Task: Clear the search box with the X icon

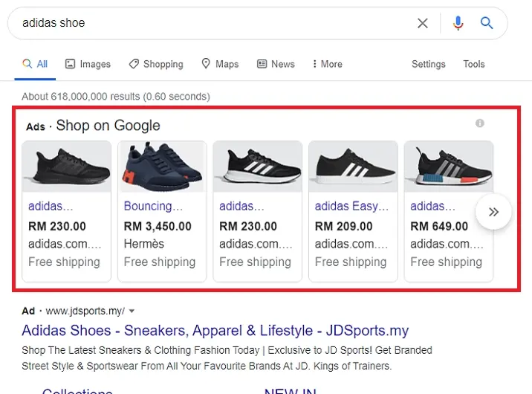Action: [423, 23]
